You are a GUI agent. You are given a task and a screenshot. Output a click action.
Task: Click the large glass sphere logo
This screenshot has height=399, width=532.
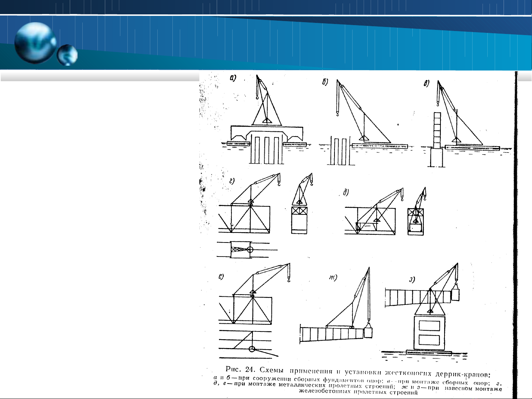[x=35, y=43]
